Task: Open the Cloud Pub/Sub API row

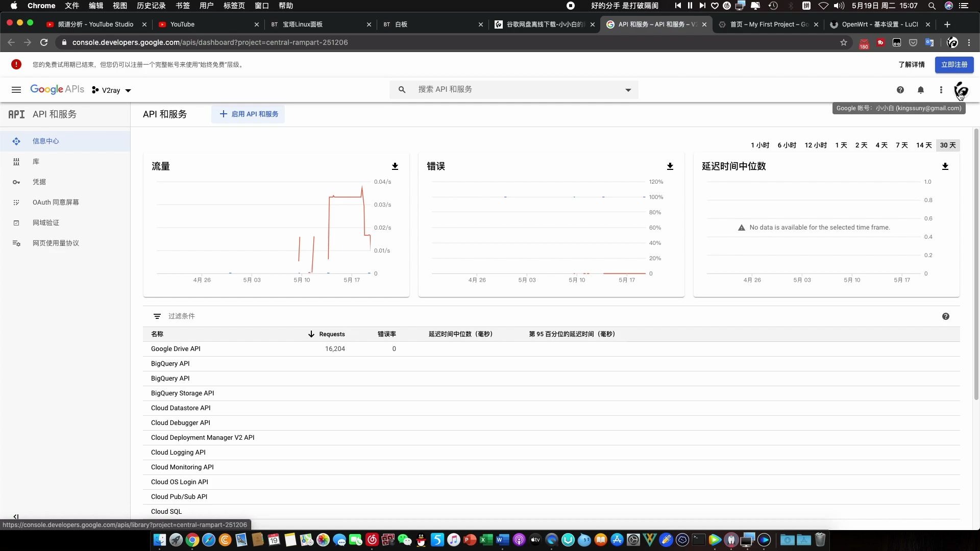Action: click(551, 497)
